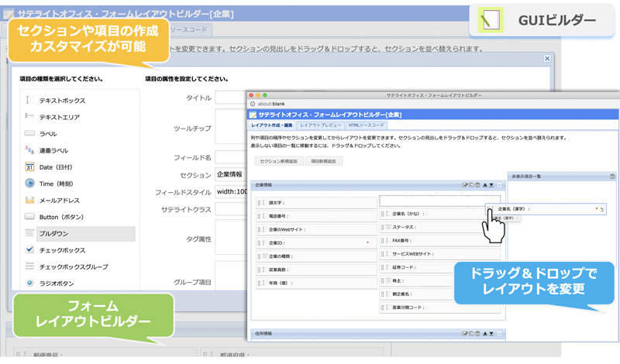
Task: Choose the 連番ラベル numbered icon
Action: (29, 149)
